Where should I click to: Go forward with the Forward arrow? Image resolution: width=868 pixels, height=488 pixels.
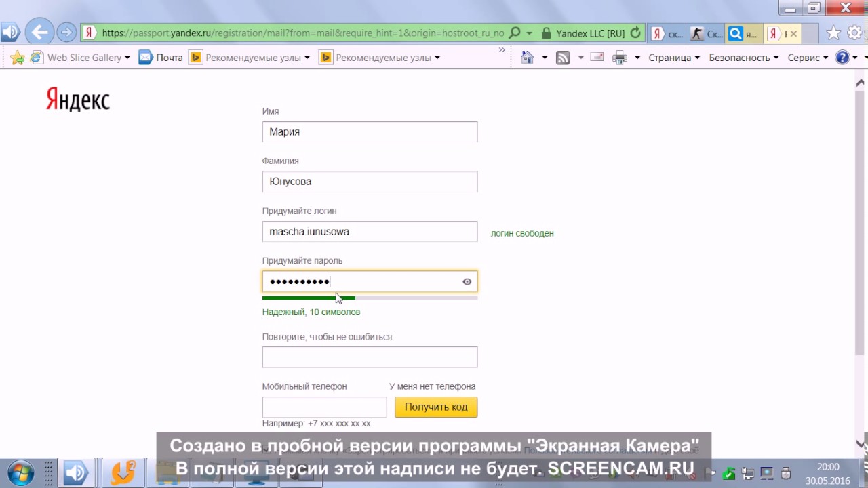pos(66,32)
